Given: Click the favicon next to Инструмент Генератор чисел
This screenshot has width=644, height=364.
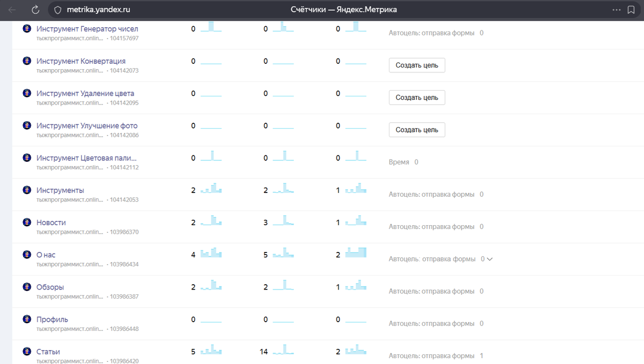Looking at the screenshot, I should [x=27, y=28].
